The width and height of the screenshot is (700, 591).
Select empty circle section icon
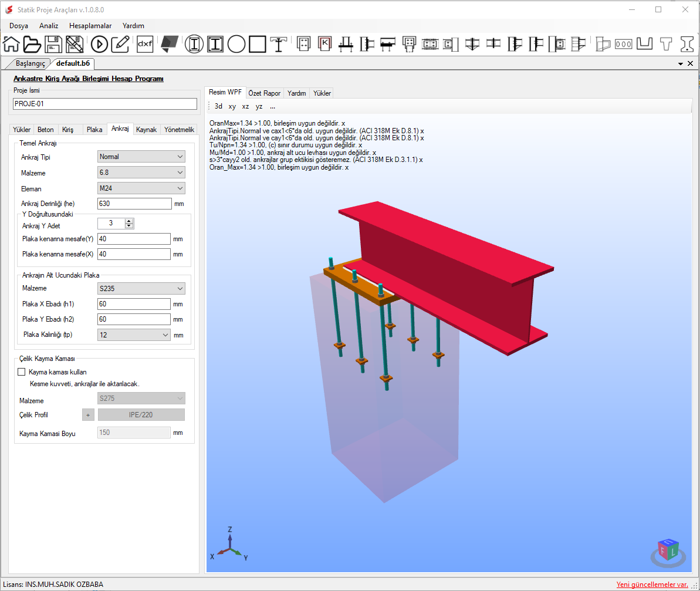(236, 44)
